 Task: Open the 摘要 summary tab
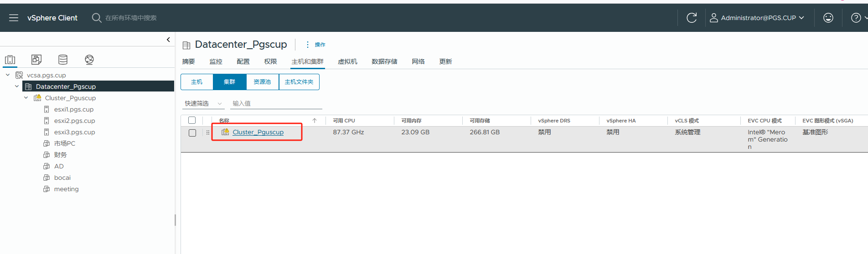188,61
